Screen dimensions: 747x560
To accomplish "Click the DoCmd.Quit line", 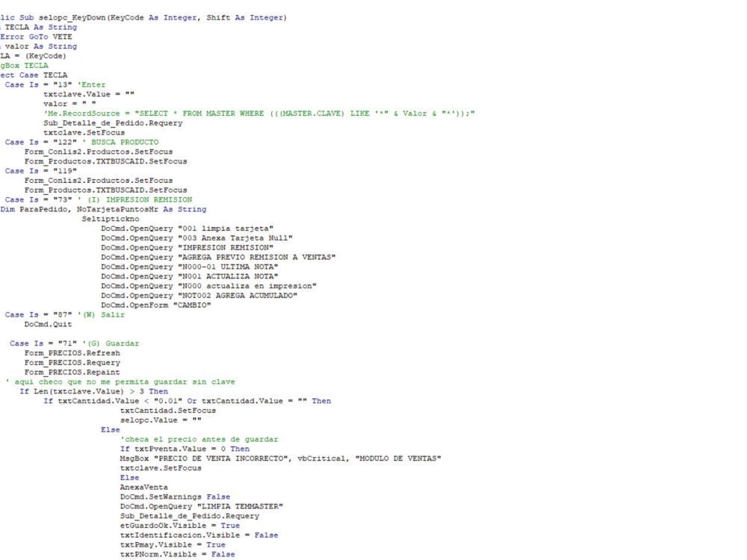I will click(x=48, y=324).
